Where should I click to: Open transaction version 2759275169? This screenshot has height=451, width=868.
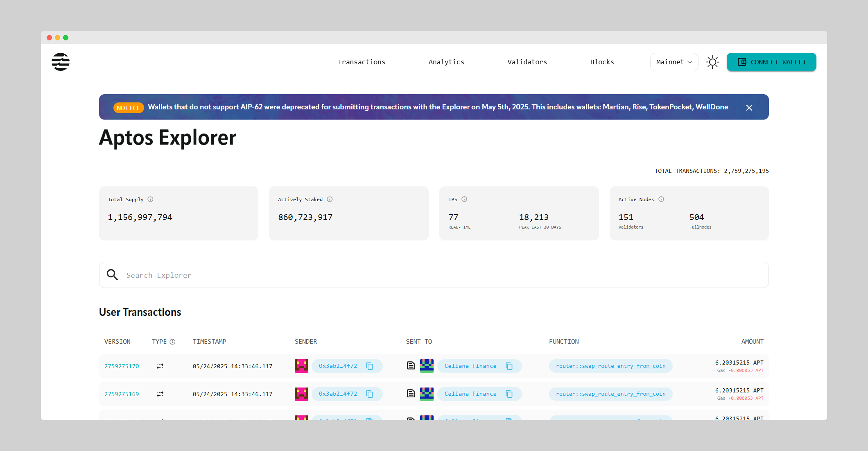(x=122, y=394)
